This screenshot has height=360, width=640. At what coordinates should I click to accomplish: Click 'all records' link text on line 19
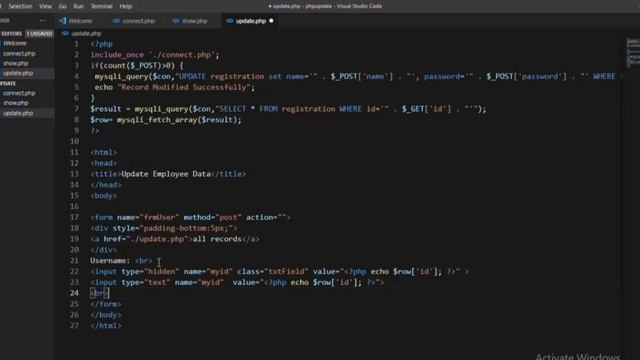tap(217, 239)
